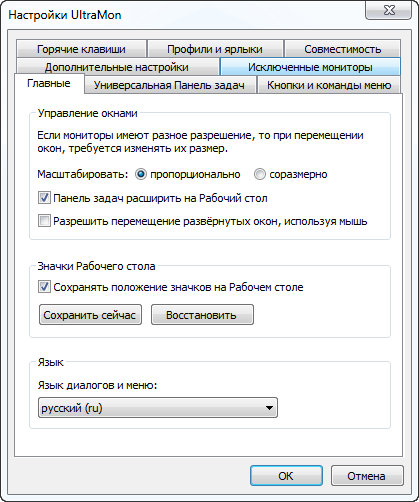Select the Главные tab
The image size is (419, 502).
coord(49,83)
